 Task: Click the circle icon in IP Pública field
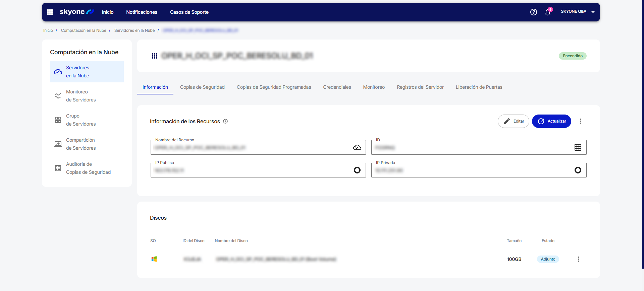point(357,170)
